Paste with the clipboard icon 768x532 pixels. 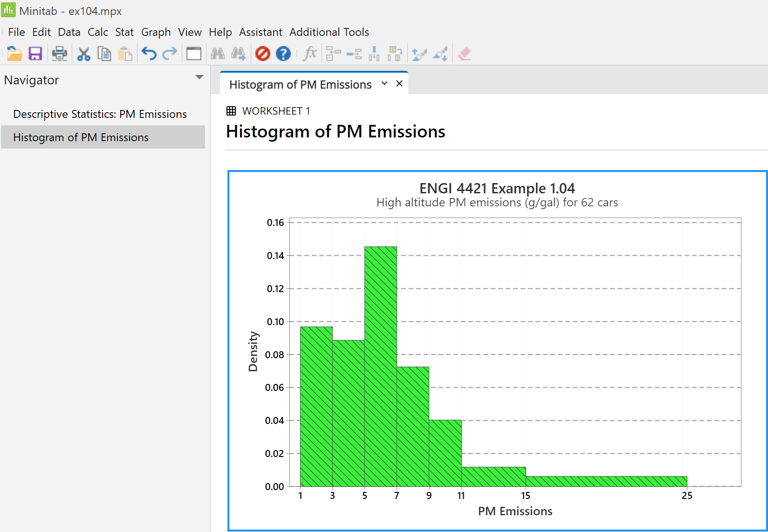pos(125,54)
